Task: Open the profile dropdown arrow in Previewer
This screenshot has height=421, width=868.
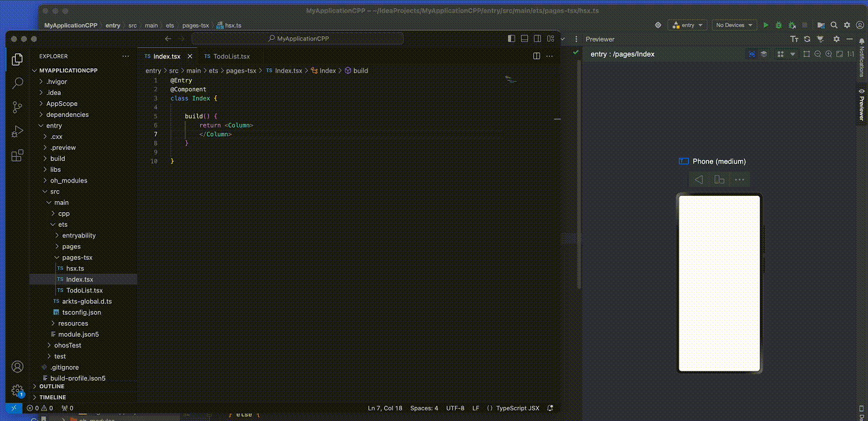Action: [x=793, y=54]
